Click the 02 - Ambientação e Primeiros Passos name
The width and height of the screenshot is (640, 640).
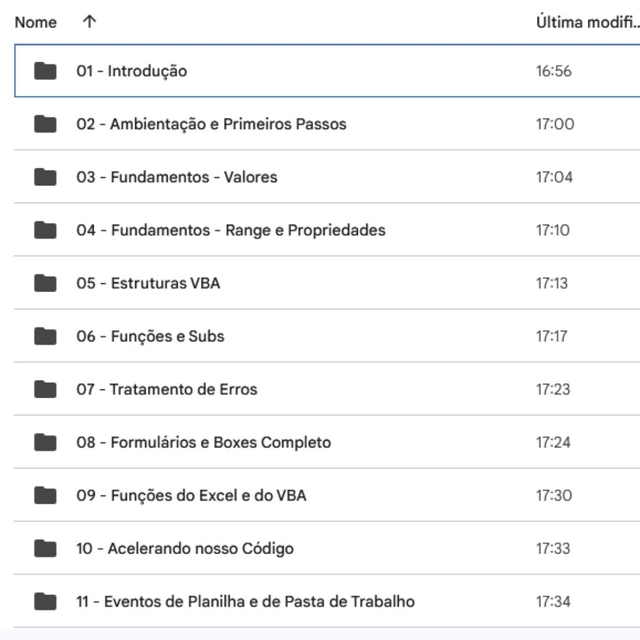[x=211, y=124]
